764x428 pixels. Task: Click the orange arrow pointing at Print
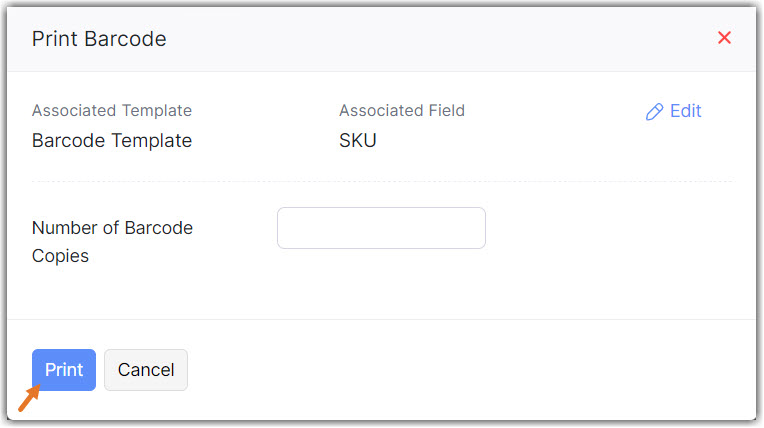(x=28, y=400)
